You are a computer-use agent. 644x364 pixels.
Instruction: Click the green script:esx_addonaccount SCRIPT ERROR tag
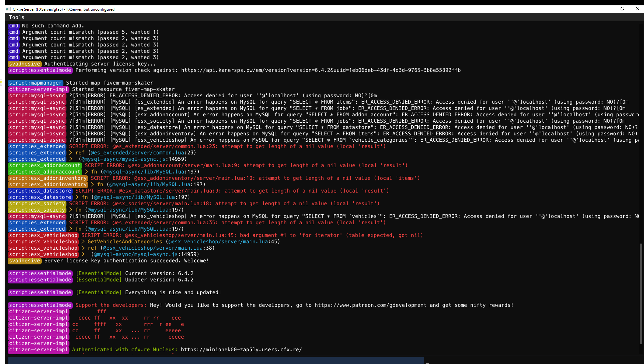(45, 165)
